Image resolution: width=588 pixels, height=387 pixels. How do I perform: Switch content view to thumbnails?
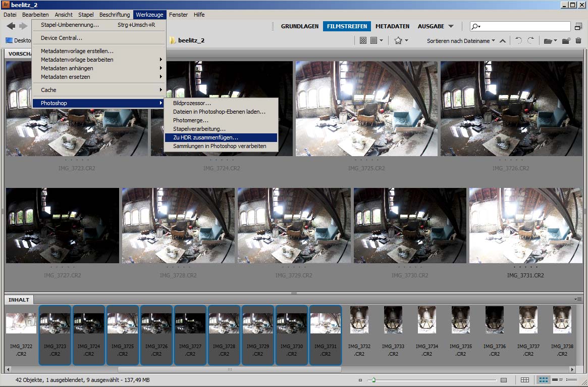(544, 380)
